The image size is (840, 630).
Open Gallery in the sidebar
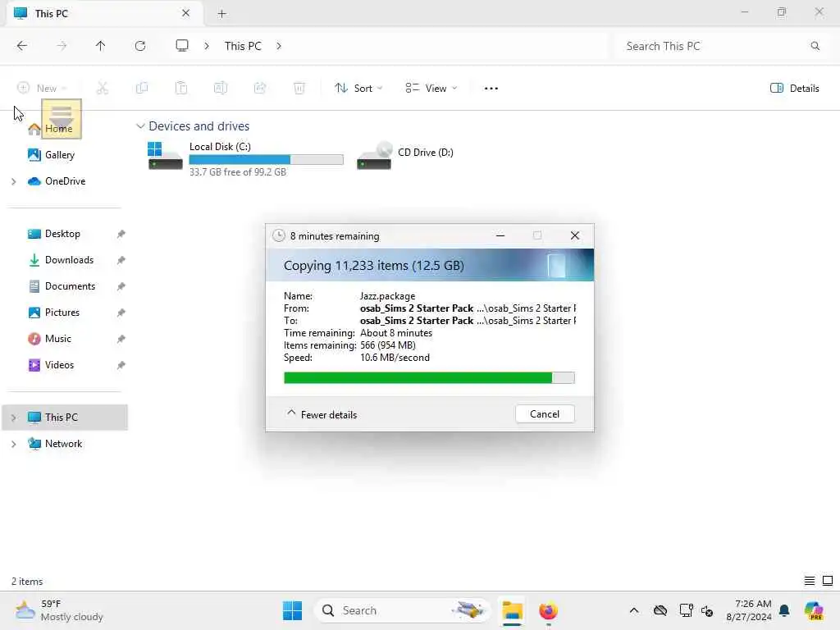pos(59,155)
